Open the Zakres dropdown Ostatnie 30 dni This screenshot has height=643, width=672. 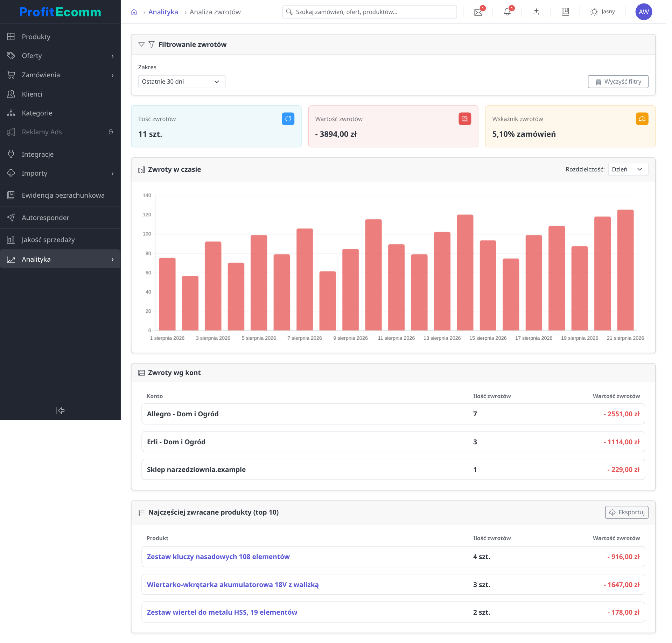(182, 82)
